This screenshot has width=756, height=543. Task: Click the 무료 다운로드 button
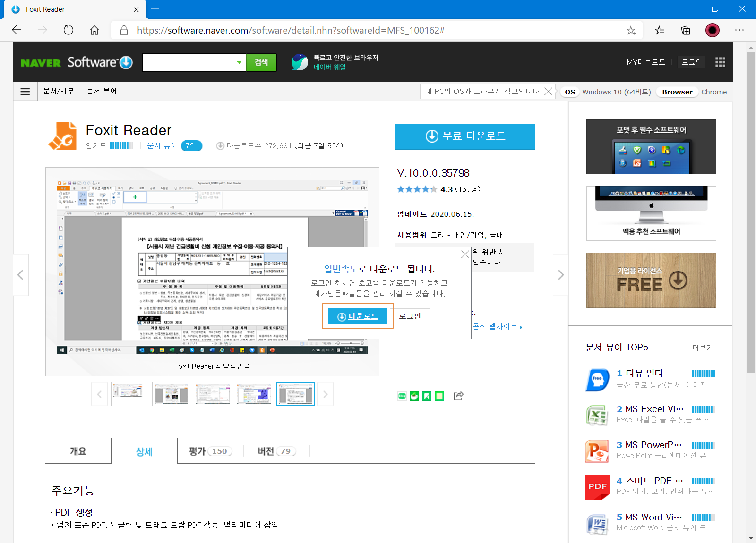465,136
